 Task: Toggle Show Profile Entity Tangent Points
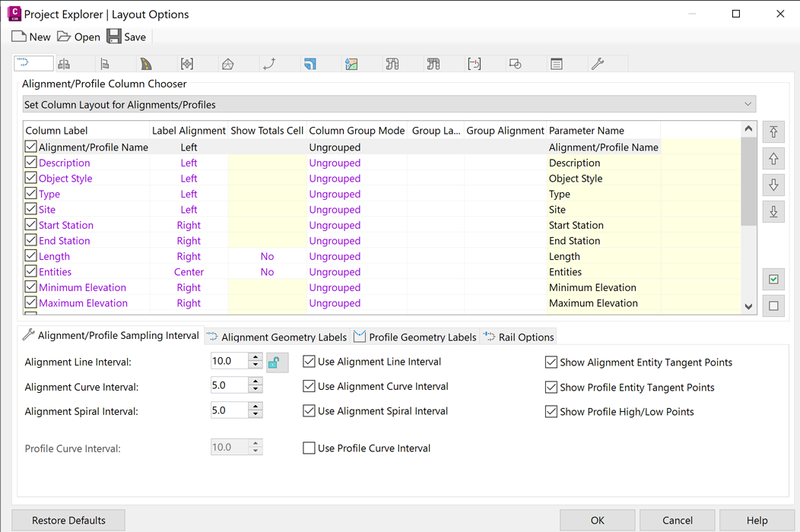[551, 387]
